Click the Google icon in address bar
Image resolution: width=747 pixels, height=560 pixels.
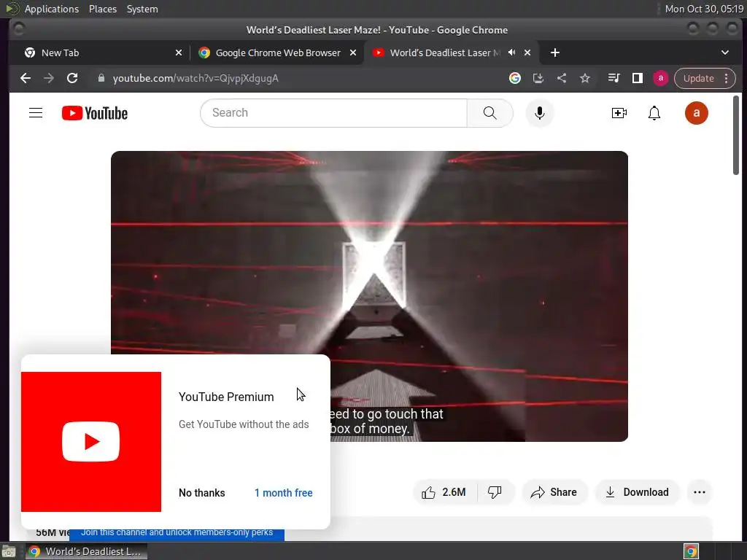(514, 78)
